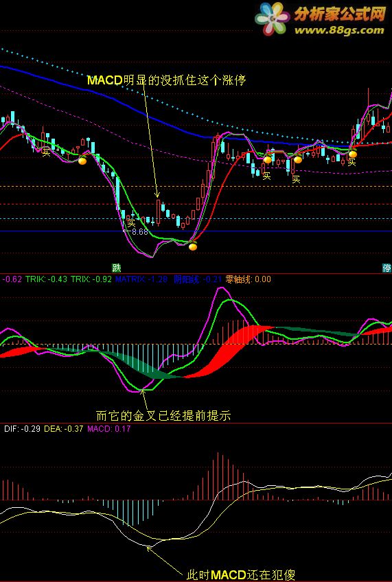Click the 买 signal beside the 8.68 label
The width and height of the screenshot is (392, 582).
(x=131, y=223)
